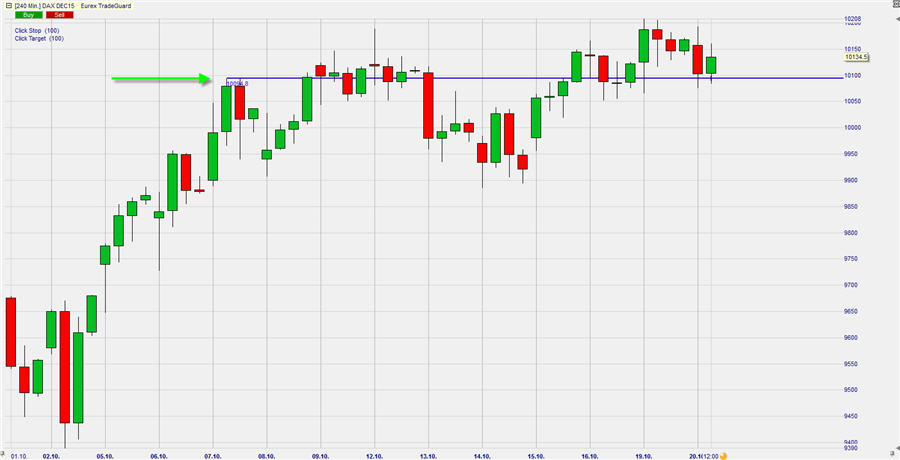Click the 13.10. date label
This screenshot has height=460, width=900.
[428, 456]
